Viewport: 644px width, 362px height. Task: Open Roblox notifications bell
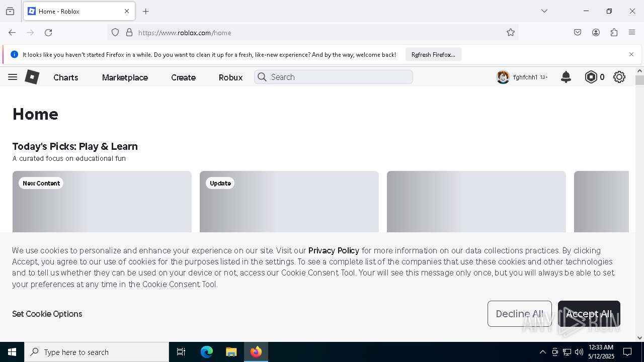(566, 77)
